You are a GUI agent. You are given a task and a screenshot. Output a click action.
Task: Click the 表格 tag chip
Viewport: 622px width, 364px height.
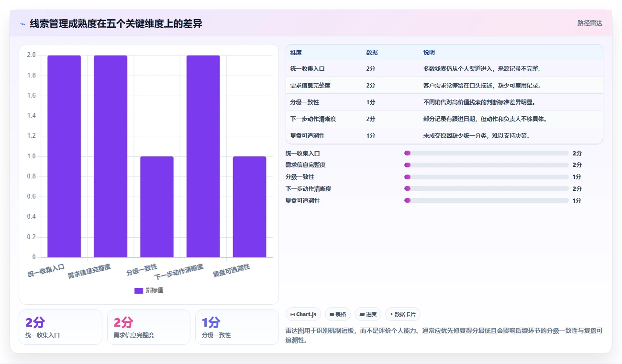338,314
